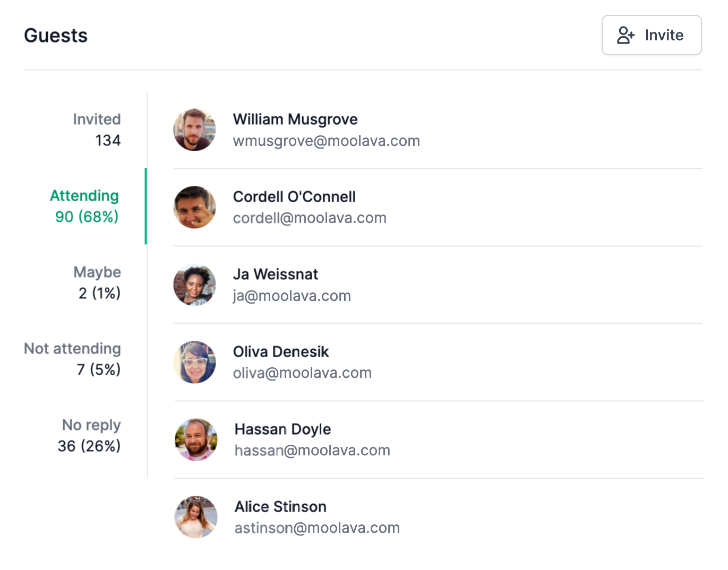
Task: Open William Musgrove's profile picture
Action: (195, 130)
